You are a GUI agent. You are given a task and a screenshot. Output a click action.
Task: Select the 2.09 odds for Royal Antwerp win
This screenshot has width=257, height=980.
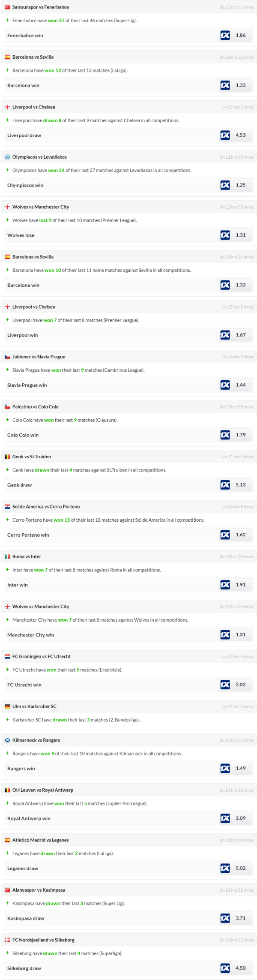[x=241, y=818]
